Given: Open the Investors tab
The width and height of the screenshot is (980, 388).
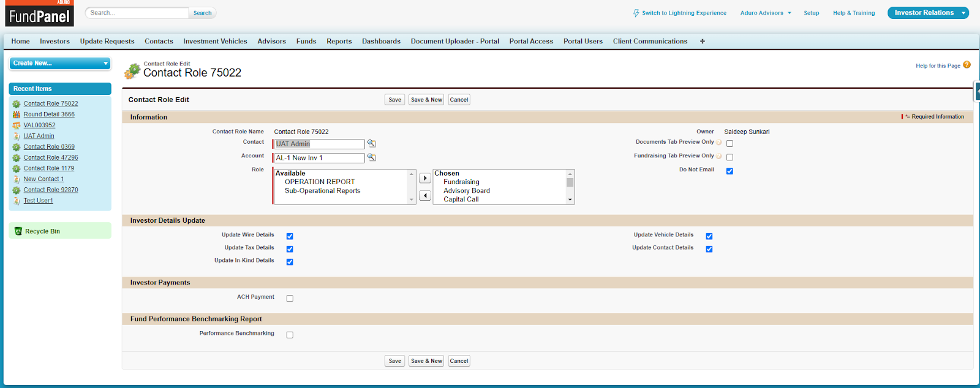Looking at the screenshot, I should click(x=55, y=41).
